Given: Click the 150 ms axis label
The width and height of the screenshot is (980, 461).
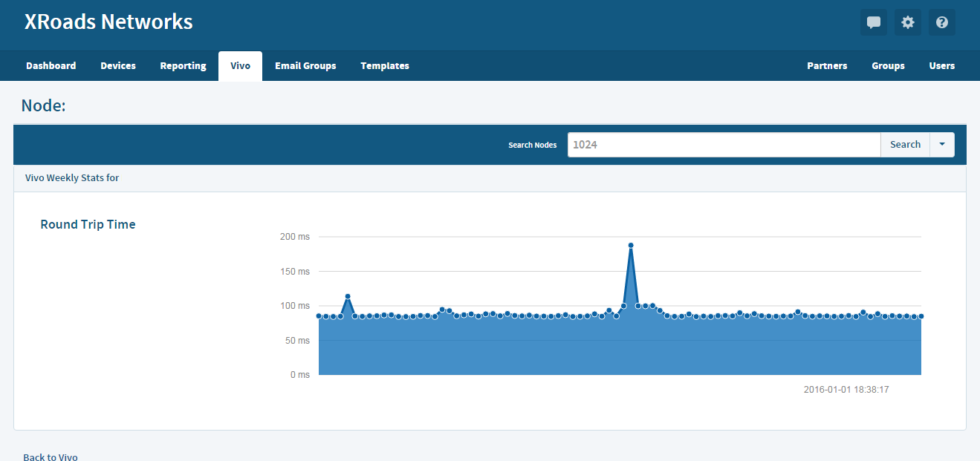Looking at the screenshot, I should pos(295,272).
